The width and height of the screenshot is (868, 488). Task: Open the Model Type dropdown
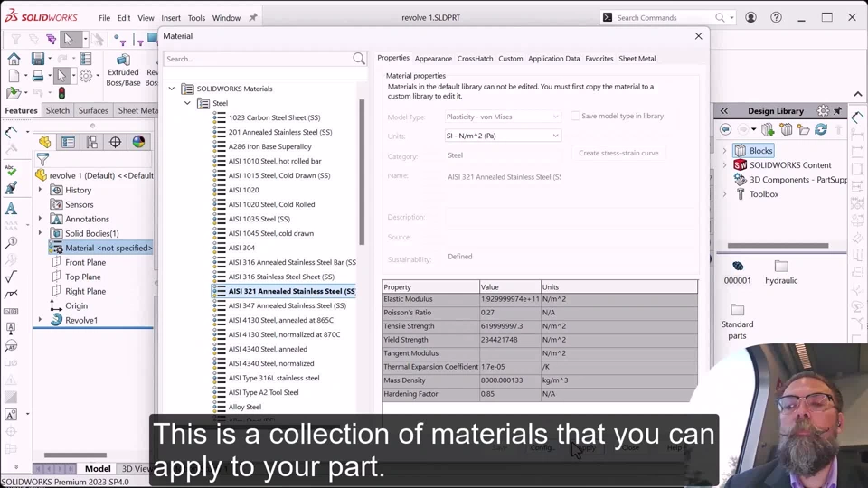point(503,117)
